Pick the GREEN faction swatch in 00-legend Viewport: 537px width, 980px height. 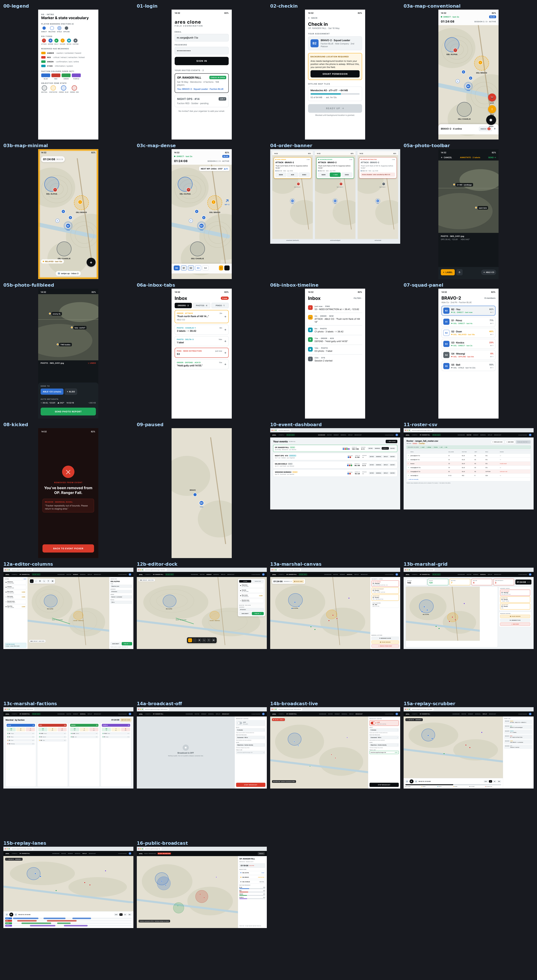point(66,75)
